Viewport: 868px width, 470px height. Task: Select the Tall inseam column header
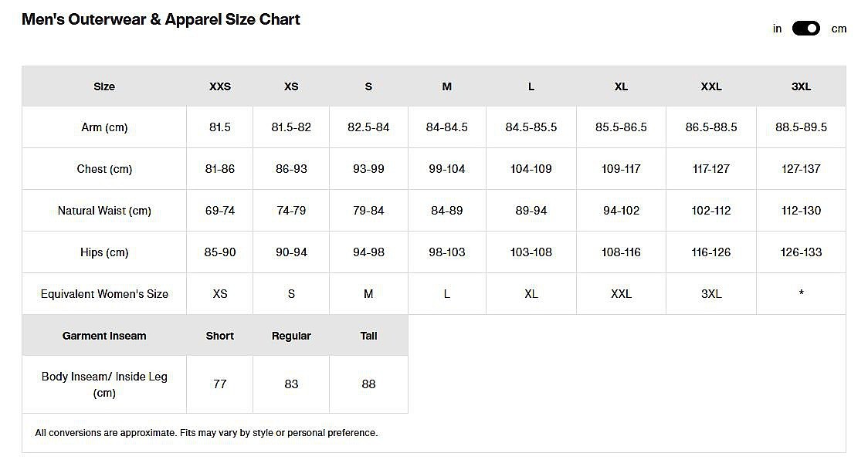coord(368,336)
